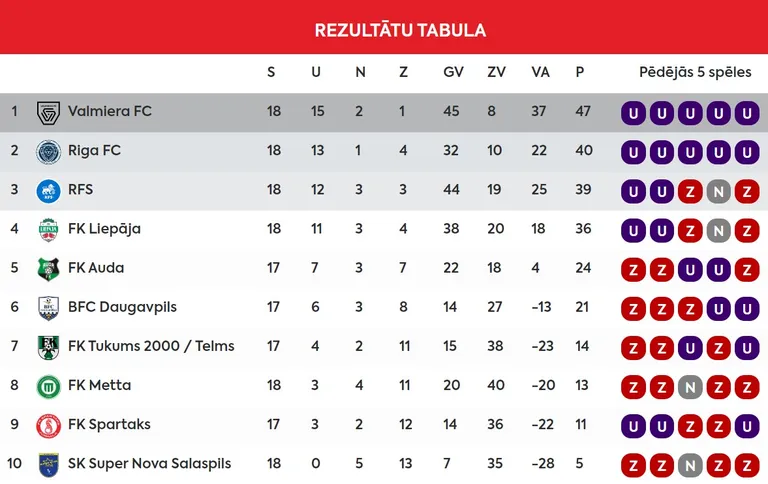
Task: Click FK Auda's first red Z result badge
Action: (633, 270)
